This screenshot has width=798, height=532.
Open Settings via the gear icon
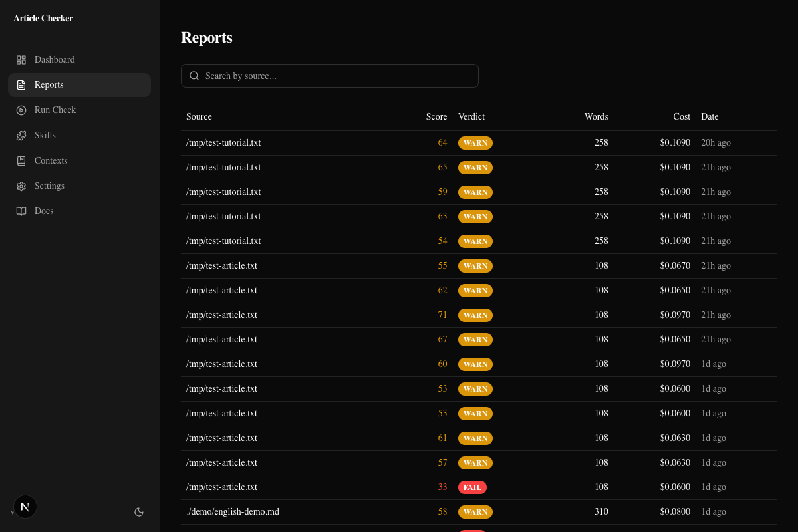click(x=21, y=186)
